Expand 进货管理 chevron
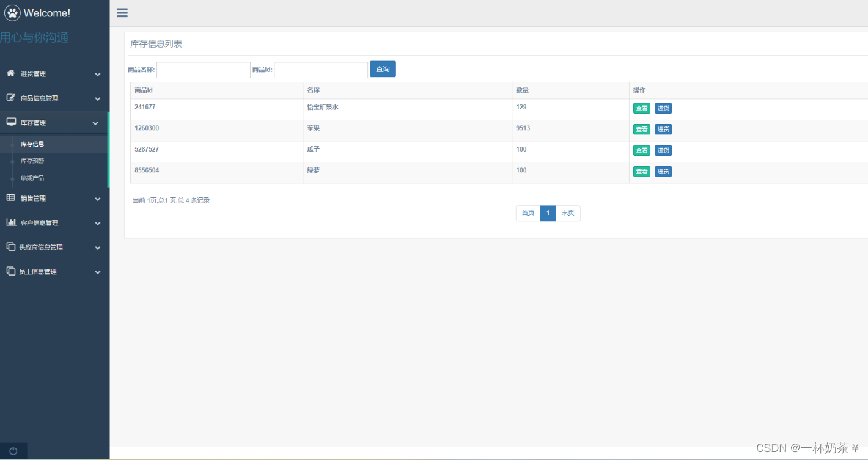 (98, 75)
